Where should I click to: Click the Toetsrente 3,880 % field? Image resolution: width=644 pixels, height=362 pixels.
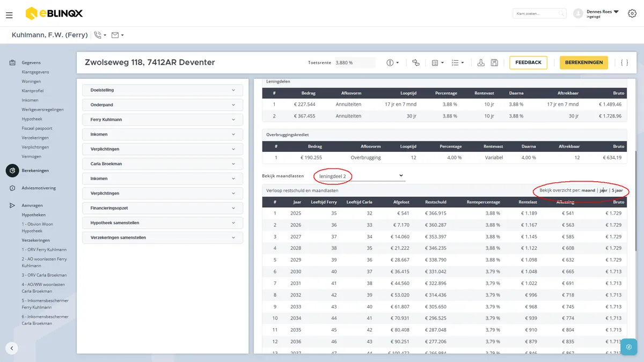355,63
